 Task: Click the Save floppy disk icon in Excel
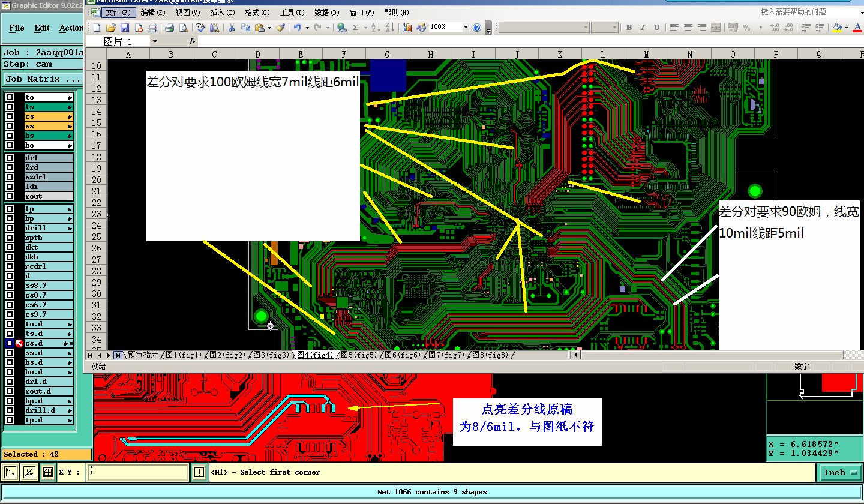coord(125,28)
